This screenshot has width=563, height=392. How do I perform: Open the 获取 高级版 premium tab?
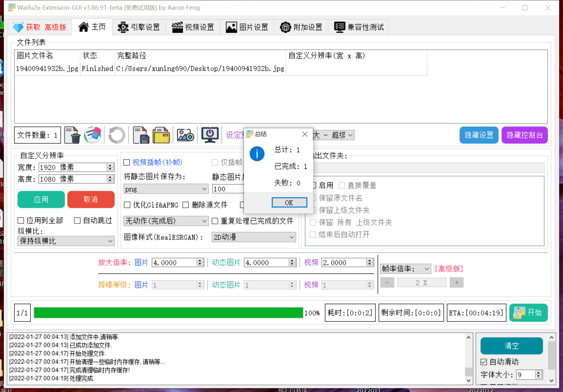[x=40, y=27]
